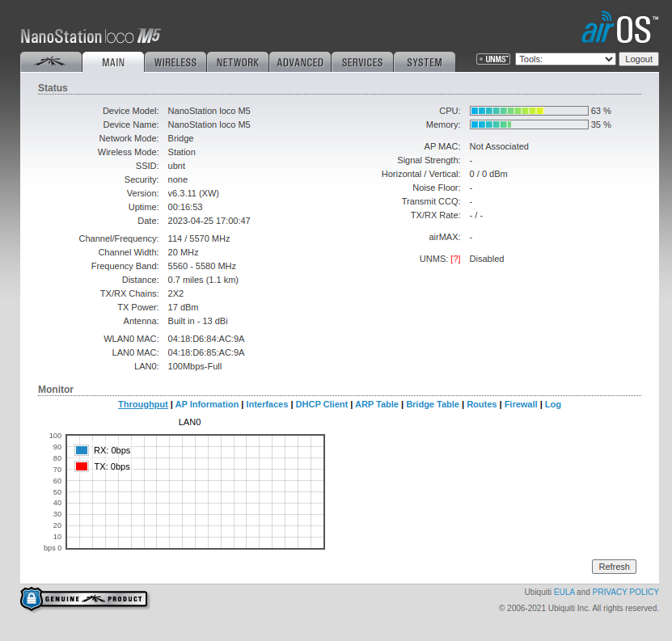Click the date value 2023-04-25 17:00:47
The image size is (672, 641).
coord(209,221)
